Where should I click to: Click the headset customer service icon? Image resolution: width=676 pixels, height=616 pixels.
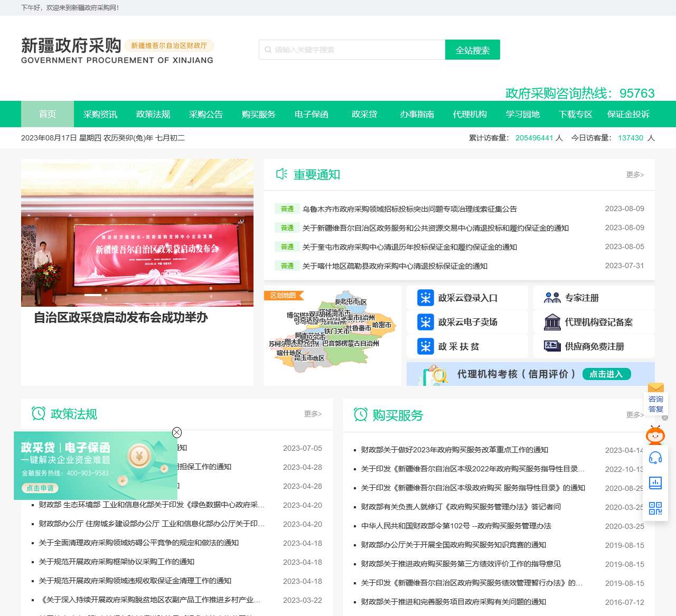tap(655, 457)
